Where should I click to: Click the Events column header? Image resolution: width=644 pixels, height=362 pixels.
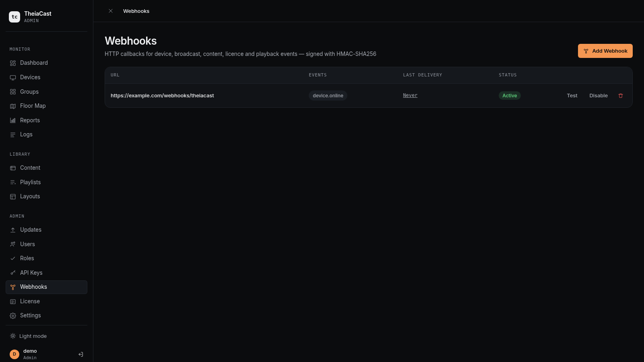[x=318, y=75]
